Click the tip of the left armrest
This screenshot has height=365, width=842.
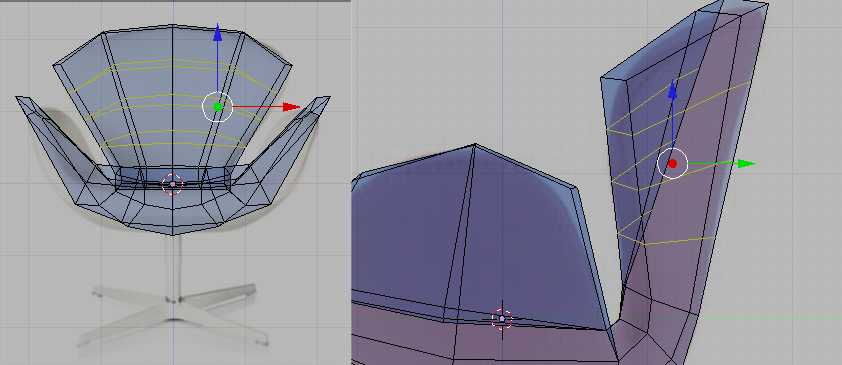[x=20, y=98]
